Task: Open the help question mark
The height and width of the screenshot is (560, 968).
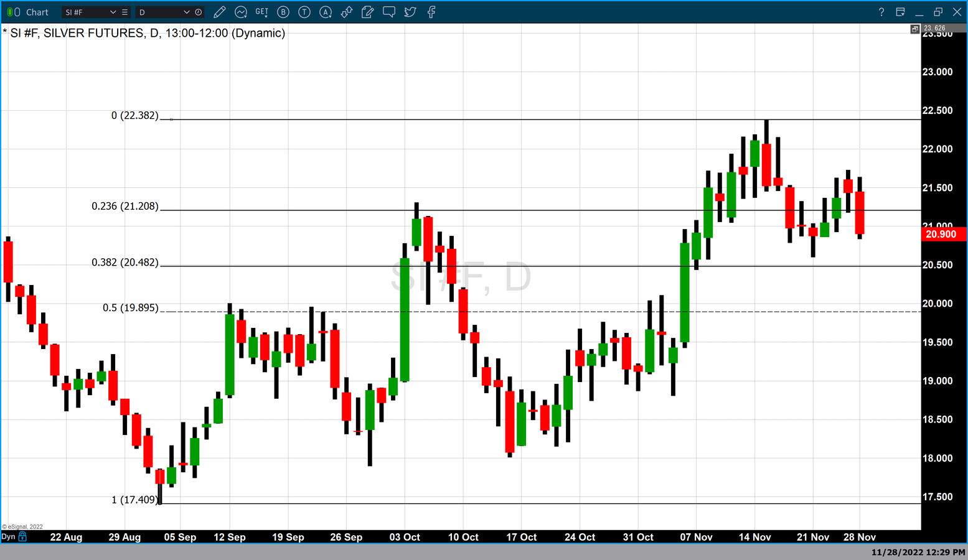Action: [x=881, y=12]
